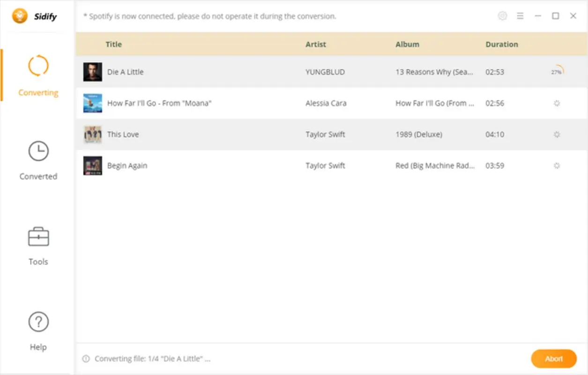Viewport: 588px width, 375px height.
Task: Click the Begin Again album artwork thumbnail
Action: click(92, 165)
